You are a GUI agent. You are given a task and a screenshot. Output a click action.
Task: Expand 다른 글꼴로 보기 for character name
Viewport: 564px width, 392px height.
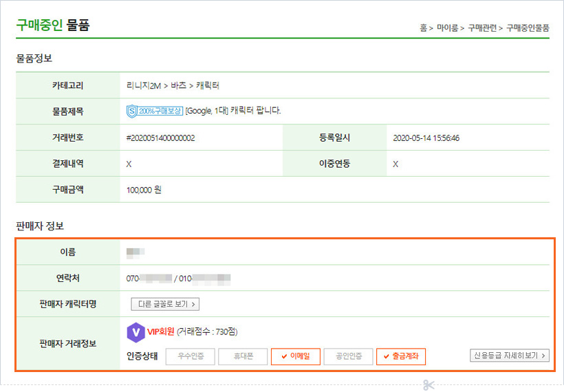tap(165, 304)
